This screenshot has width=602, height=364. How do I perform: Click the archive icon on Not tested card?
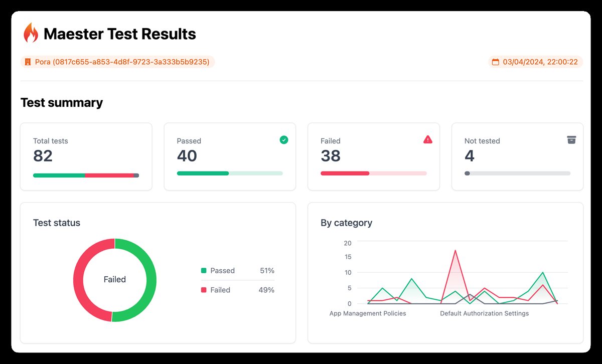click(x=571, y=140)
